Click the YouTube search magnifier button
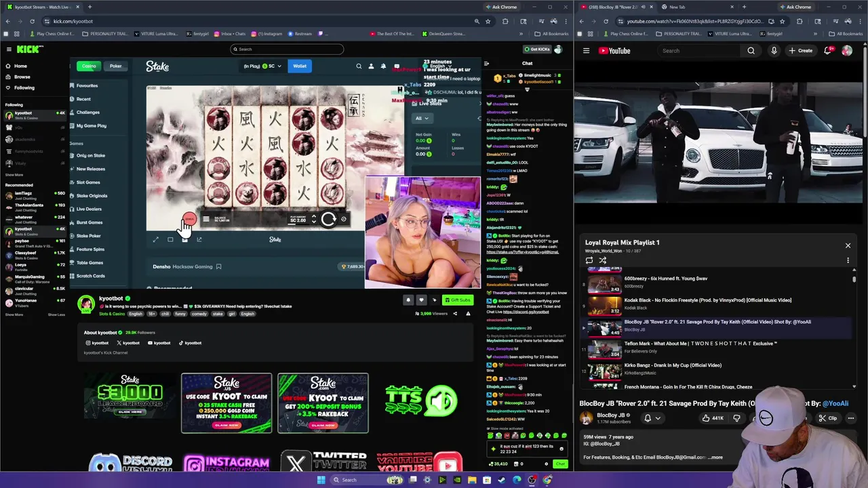The height and width of the screenshot is (488, 868). 751,51
